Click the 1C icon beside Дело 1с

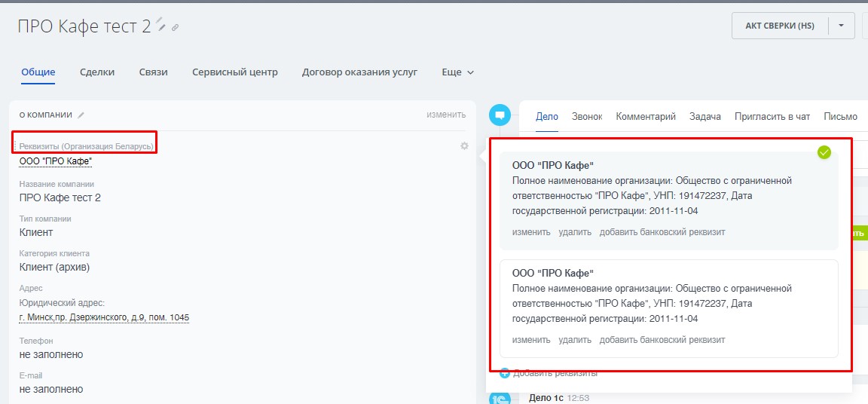point(500,398)
